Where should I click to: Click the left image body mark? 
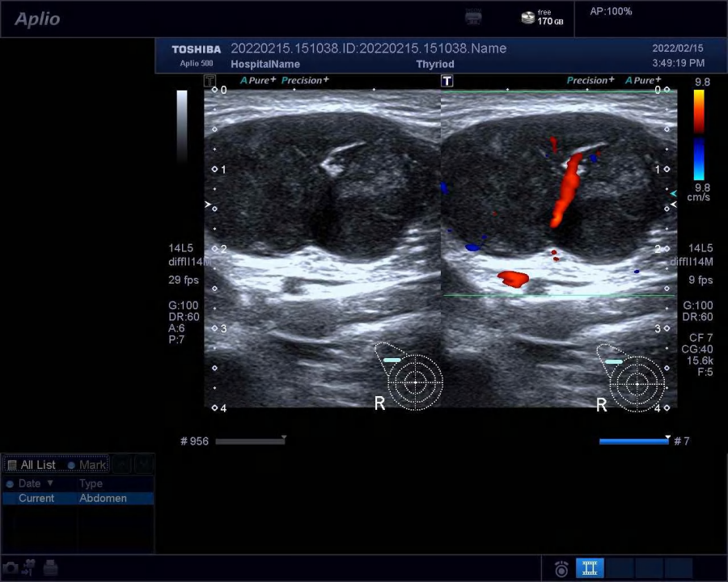point(408,377)
